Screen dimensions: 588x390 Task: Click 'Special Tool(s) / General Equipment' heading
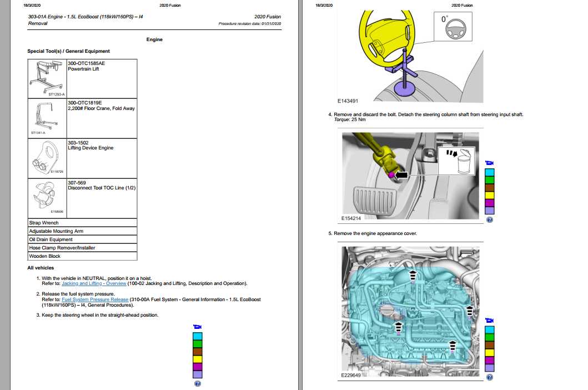tap(69, 51)
